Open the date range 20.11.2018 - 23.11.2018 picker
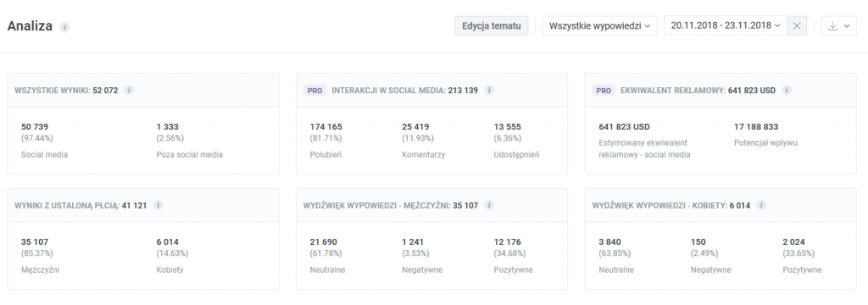Screen dimensions: 868x305 click(726, 25)
